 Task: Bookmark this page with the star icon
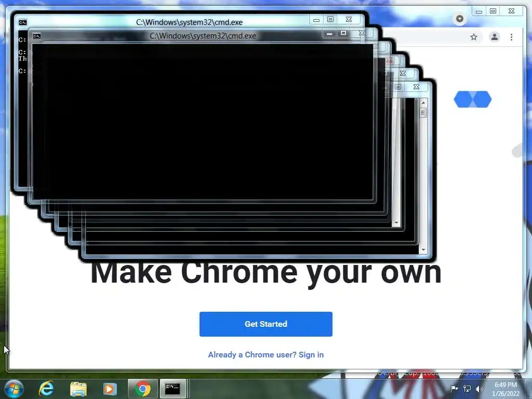tap(474, 37)
